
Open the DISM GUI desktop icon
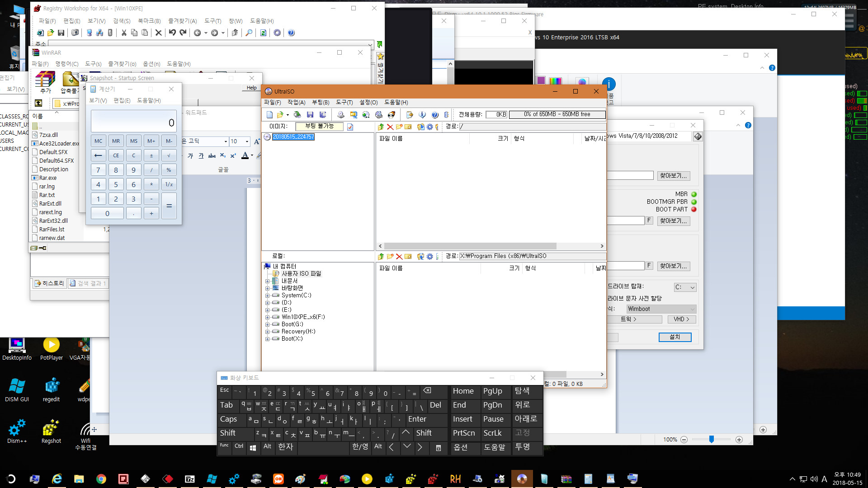[17, 389]
